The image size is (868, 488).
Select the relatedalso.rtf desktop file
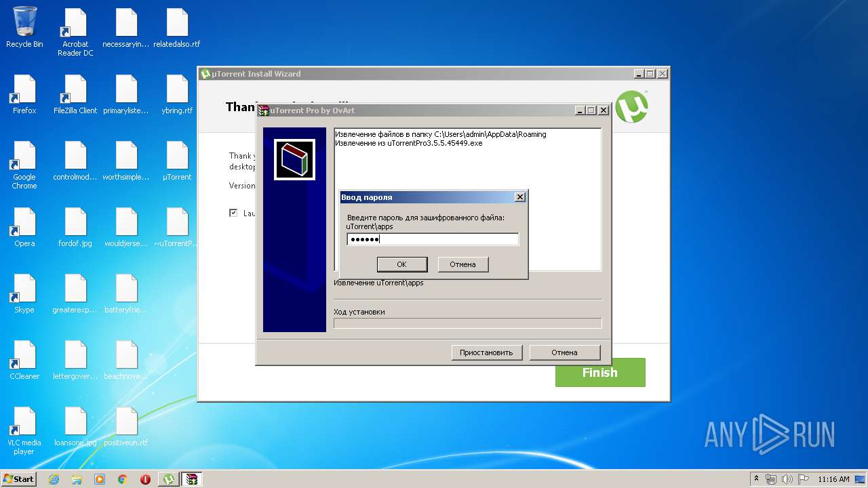click(177, 27)
